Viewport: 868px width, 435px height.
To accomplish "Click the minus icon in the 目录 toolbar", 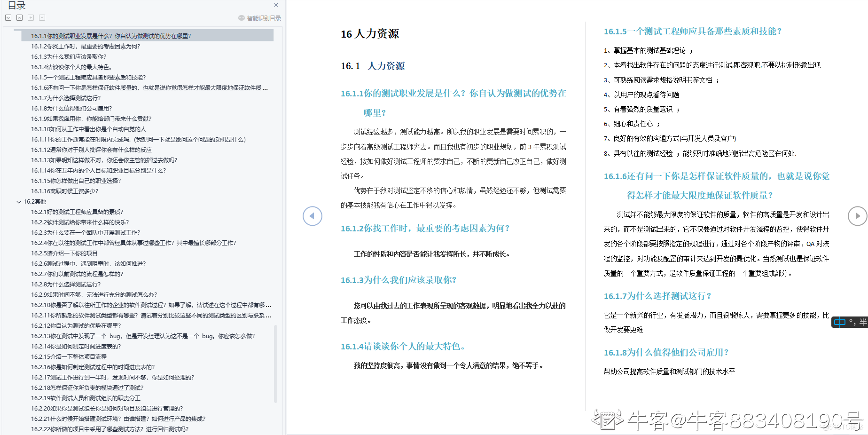I will [42, 18].
